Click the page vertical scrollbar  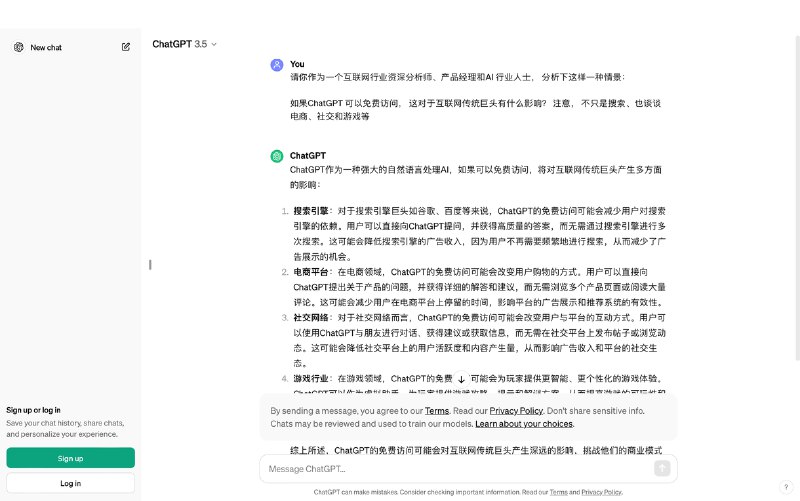coord(796,196)
